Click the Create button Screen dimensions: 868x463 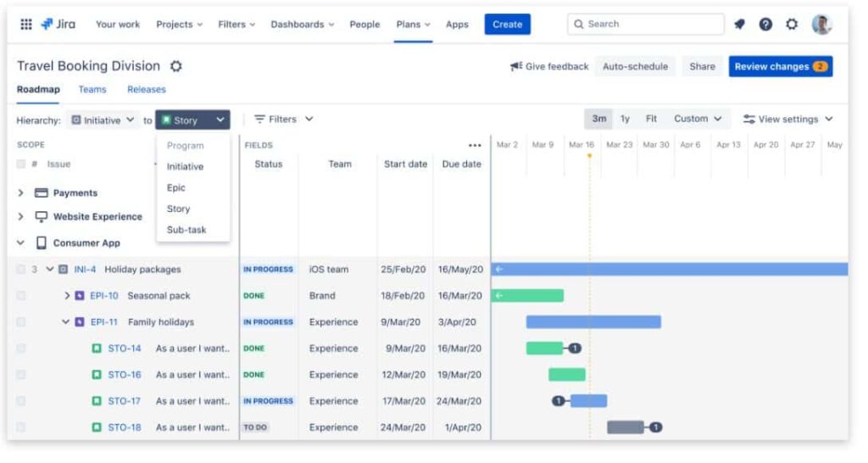(x=507, y=25)
